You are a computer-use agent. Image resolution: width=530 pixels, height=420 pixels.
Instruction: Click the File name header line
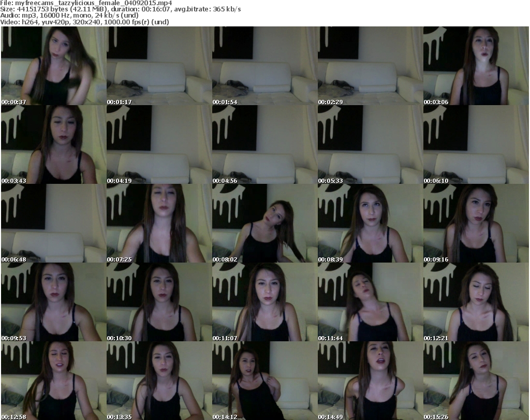point(86,3)
